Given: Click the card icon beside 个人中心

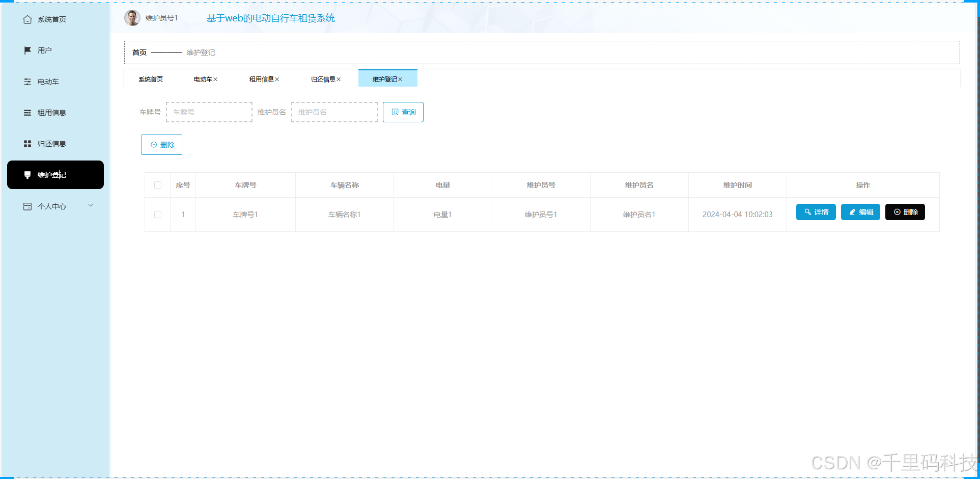Looking at the screenshot, I should (x=27, y=206).
